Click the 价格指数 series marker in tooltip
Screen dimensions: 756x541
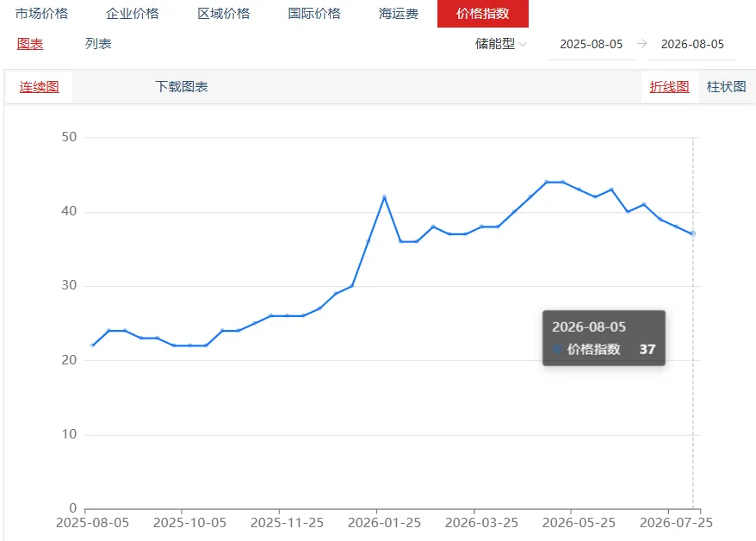pos(557,349)
